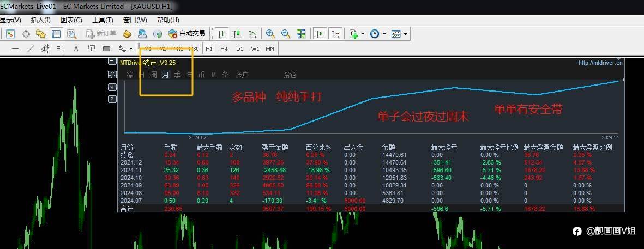Open the Strategy Tester magnifier icon
Viewport: 644px width, 249px height.
72,34
